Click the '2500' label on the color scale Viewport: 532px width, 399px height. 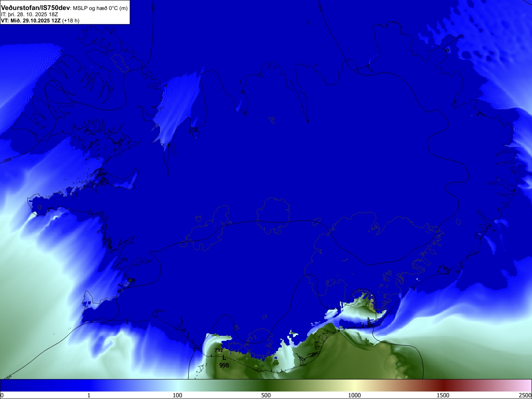525,395
